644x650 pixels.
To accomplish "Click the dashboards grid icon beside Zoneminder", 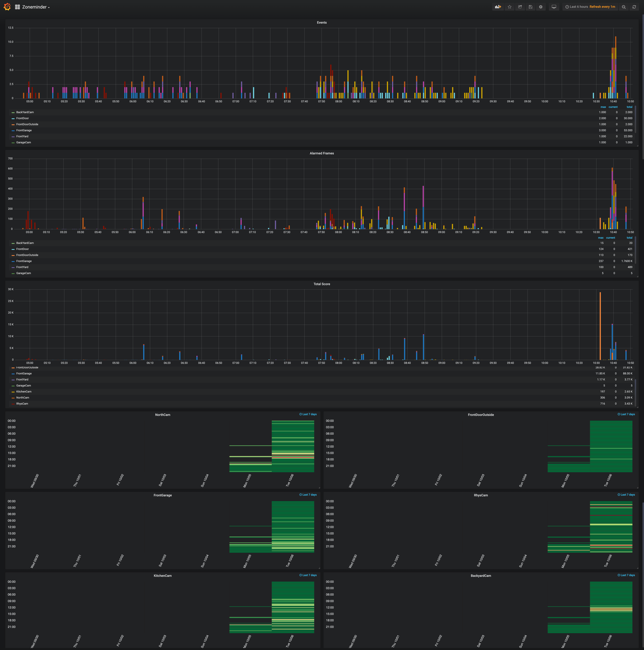I will pos(17,7).
